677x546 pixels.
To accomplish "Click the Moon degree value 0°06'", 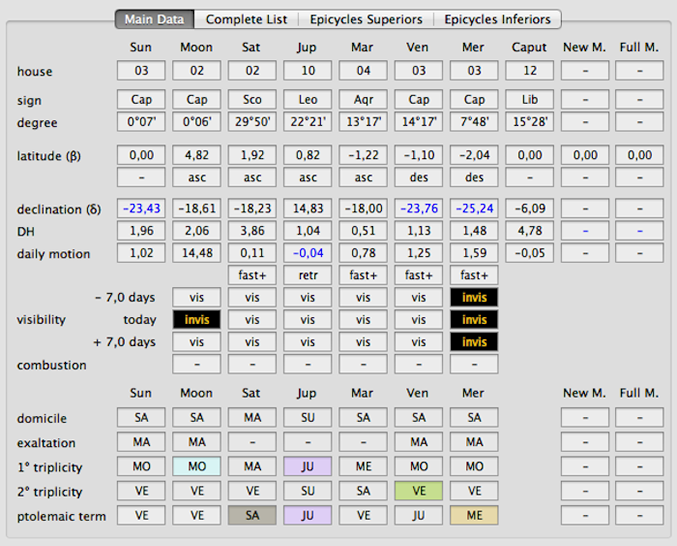I will tap(196, 122).
